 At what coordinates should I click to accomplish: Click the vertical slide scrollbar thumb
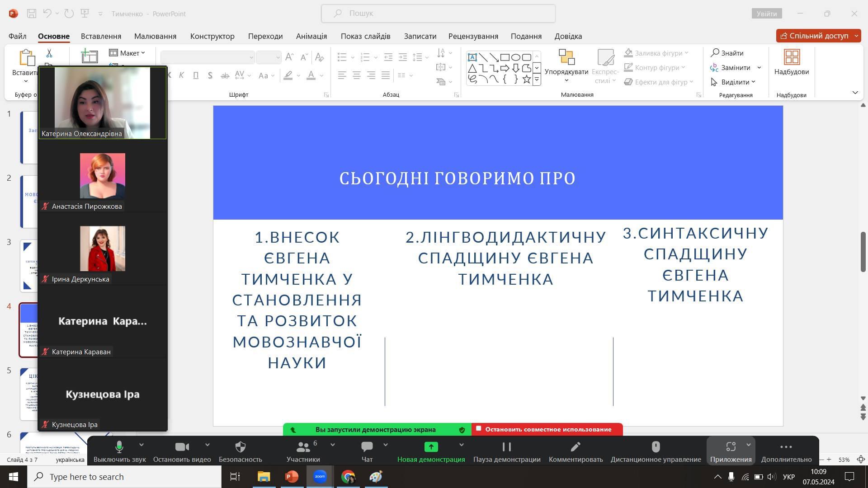pos(863,252)
